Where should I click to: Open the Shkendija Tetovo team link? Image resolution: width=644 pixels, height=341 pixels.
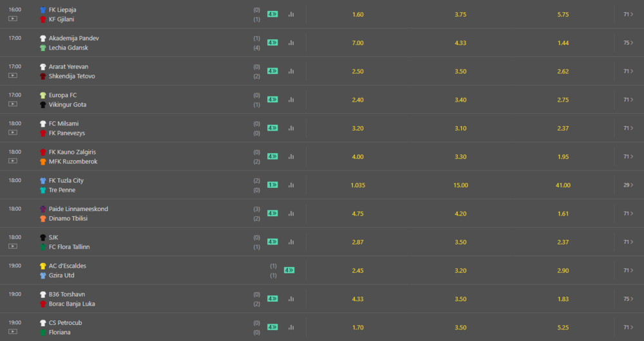(72, 77)
